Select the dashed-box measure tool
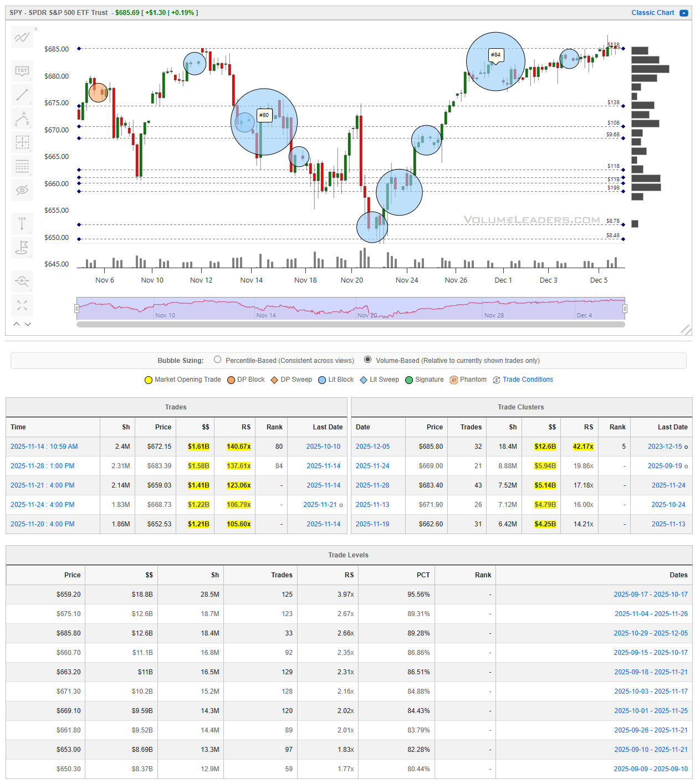Viewport: 695px width, 784px height. 22,142
